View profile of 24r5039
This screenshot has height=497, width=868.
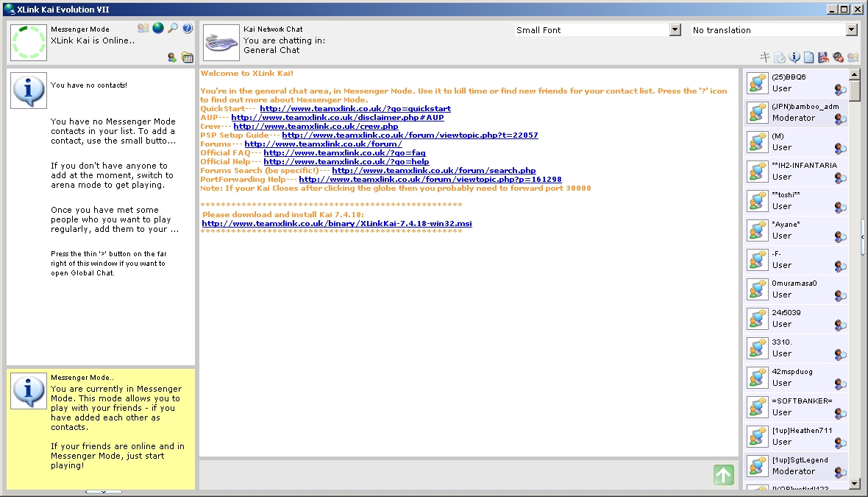coord(840,325)
